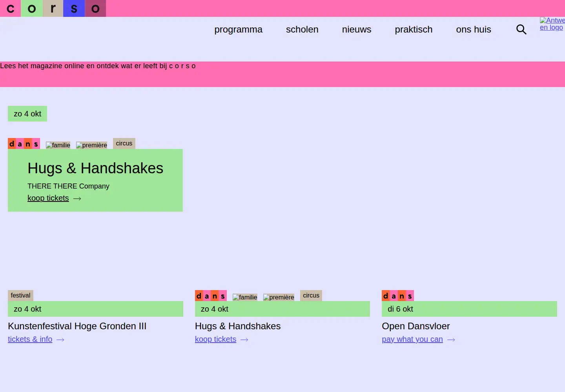Viewport: 565px width, 392px height.
Task: Open the small 'Hugs & Handshakes' card title
Action: [238, 326]
